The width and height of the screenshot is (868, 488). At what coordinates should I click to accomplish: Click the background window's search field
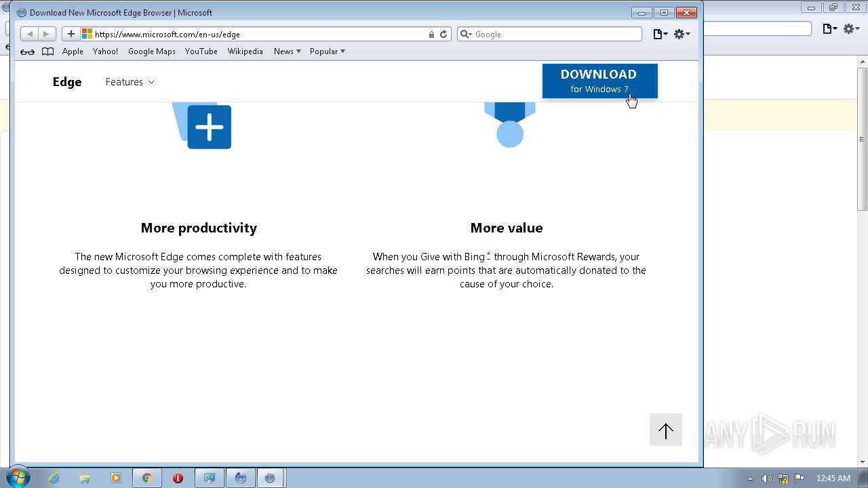point(757,28)
